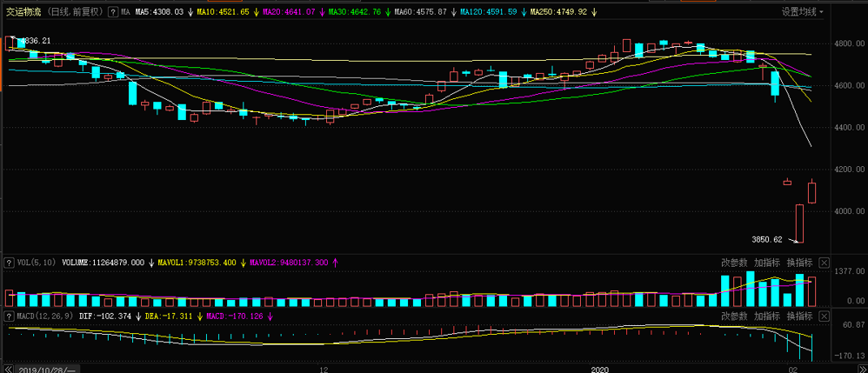Viewport: 868px width, 373px height.
Task: Click 加指标 in the MACD panel
Action: pyautogui.click(x=766, y=316)
